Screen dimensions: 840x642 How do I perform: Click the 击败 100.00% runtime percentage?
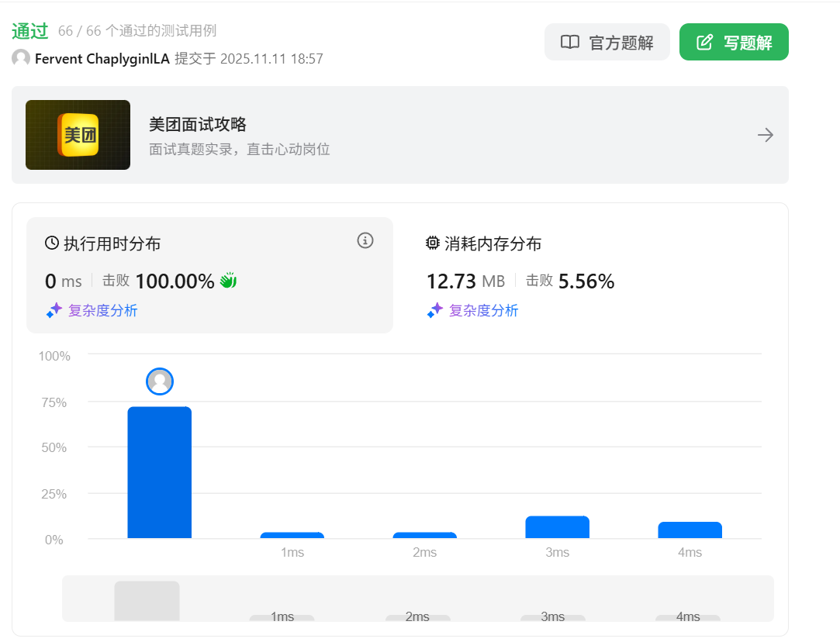click(158, 281)
